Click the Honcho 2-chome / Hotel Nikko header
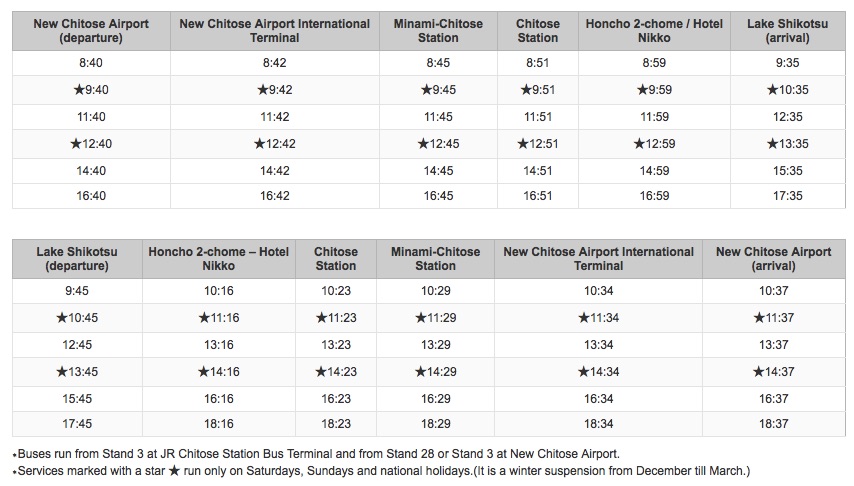The height and width of the screenshot is (486, 854). tap(654, 31)
